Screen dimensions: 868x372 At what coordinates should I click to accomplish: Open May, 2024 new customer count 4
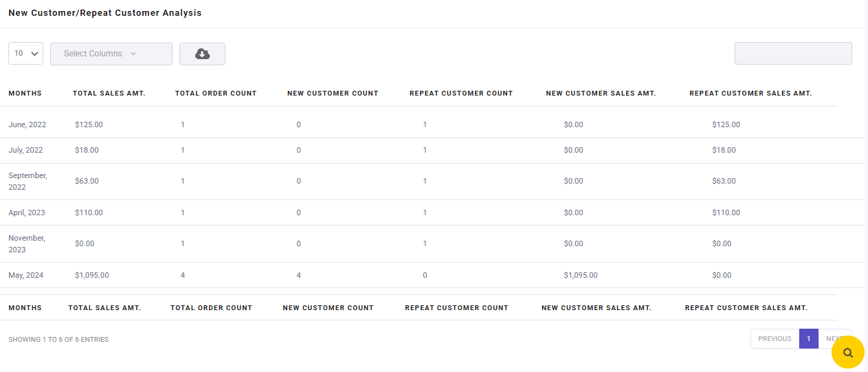click(299, 275)
